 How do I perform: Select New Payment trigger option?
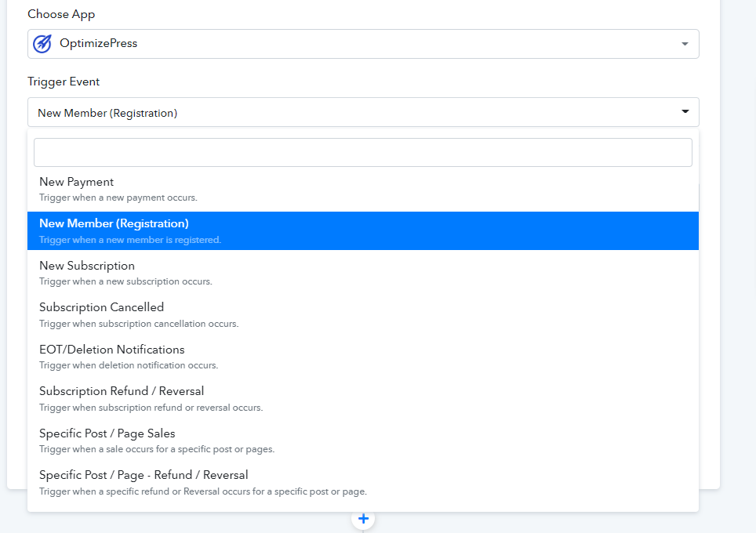[x=362, y=190]
